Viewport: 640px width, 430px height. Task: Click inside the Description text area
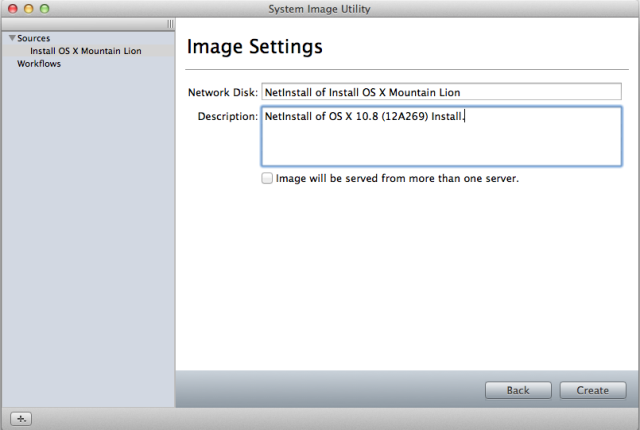pyautogui.click(x=441, y=136)
